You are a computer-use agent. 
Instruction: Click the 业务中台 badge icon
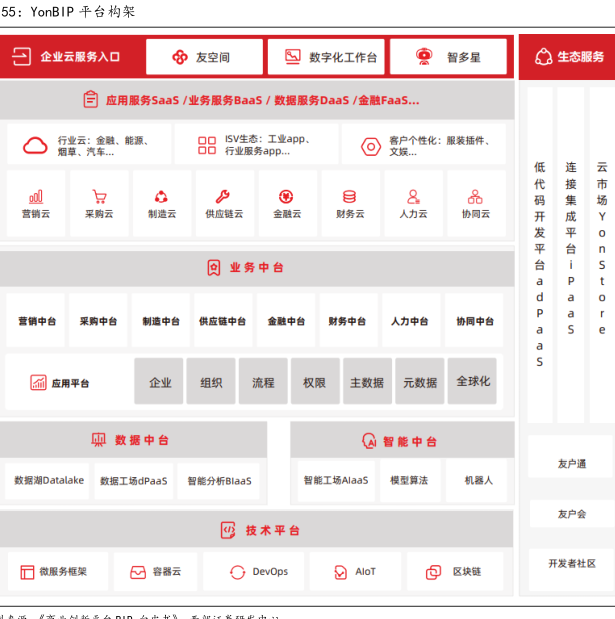[214, 268]
